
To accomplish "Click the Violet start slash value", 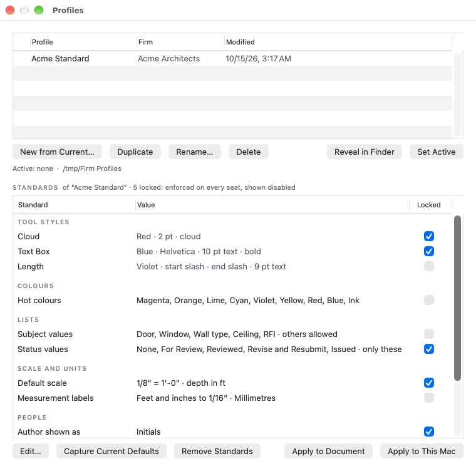I will [211, 267].
